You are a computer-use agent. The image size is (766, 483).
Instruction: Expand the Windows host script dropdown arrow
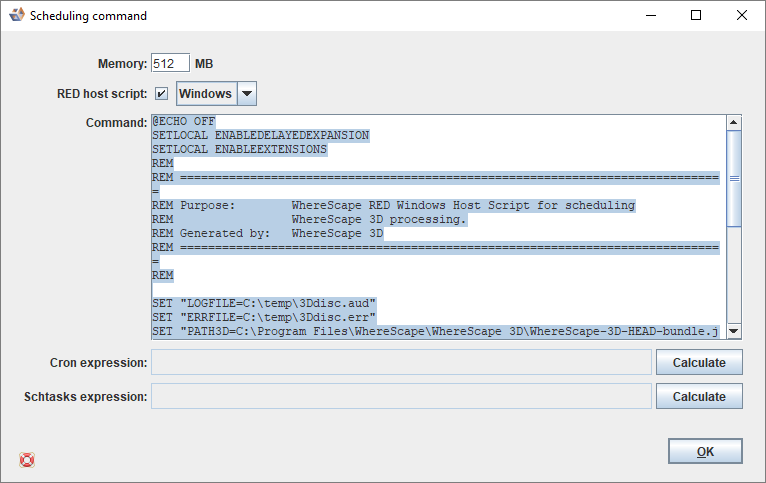[x=247, y=94]
